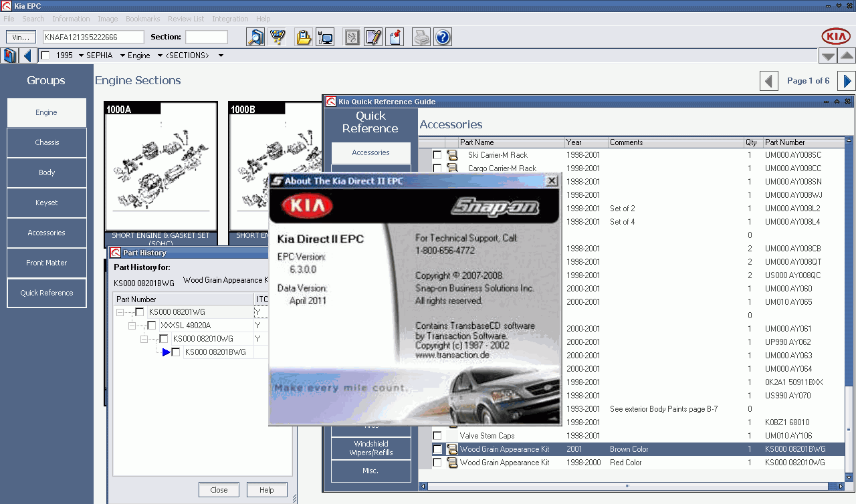
Task: Check KS000 08201WG in Part History
Action: tap(140, 312)
